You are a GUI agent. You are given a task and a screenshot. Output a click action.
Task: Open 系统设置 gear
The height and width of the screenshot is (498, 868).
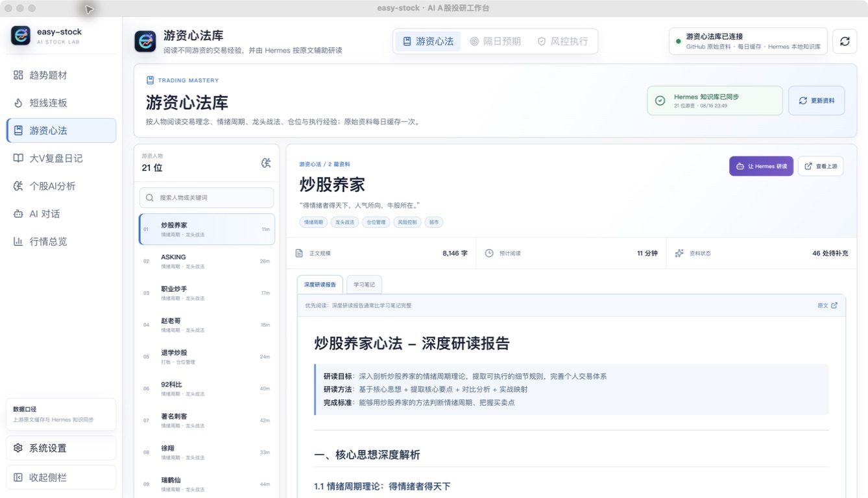pyautogui.click(x=61, y=448)
